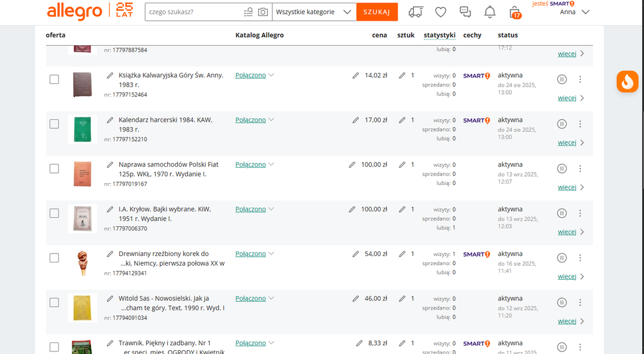Edit quantity for Książka Kalwaryjska offer
Screen dimensions: 644x354
tap(402, 75)
